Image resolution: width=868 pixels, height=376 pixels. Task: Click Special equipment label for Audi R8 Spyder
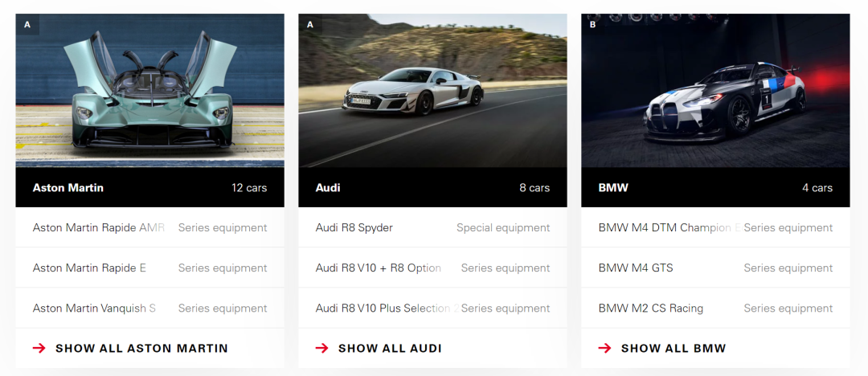[503, 227]
